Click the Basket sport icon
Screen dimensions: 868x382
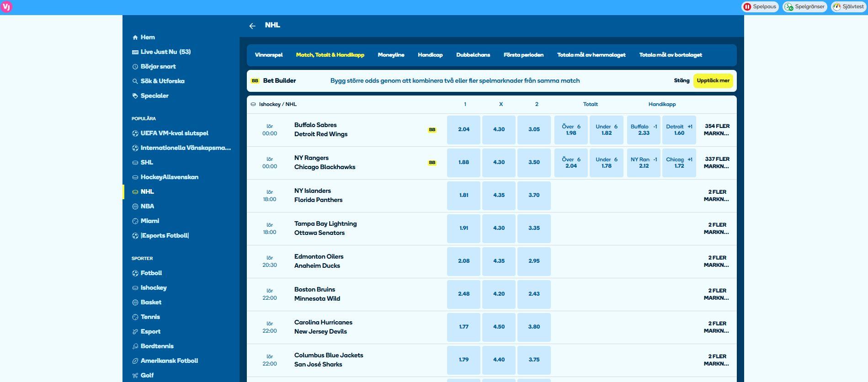(x=135, y=302)
